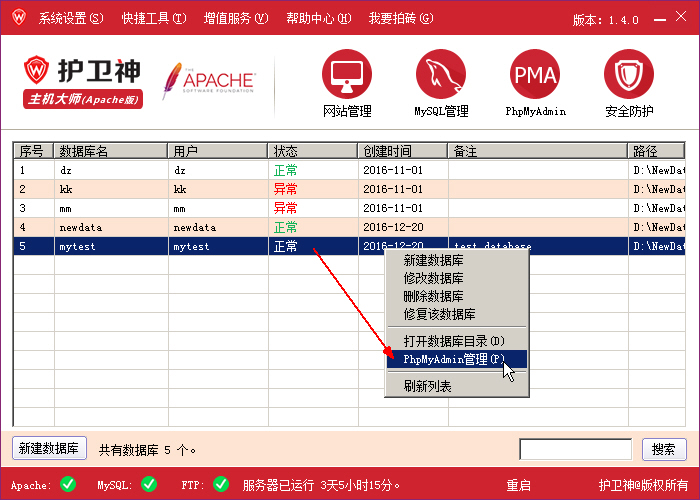Sort by the 路径 column header
Image resolution: width=700 pixels, height=500 pixels.
tap(656, 151)
